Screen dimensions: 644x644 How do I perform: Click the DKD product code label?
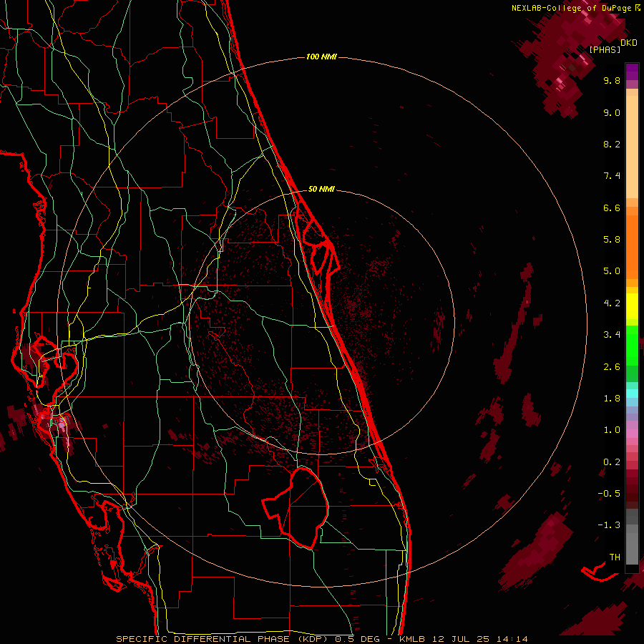[x=629, y=43]
